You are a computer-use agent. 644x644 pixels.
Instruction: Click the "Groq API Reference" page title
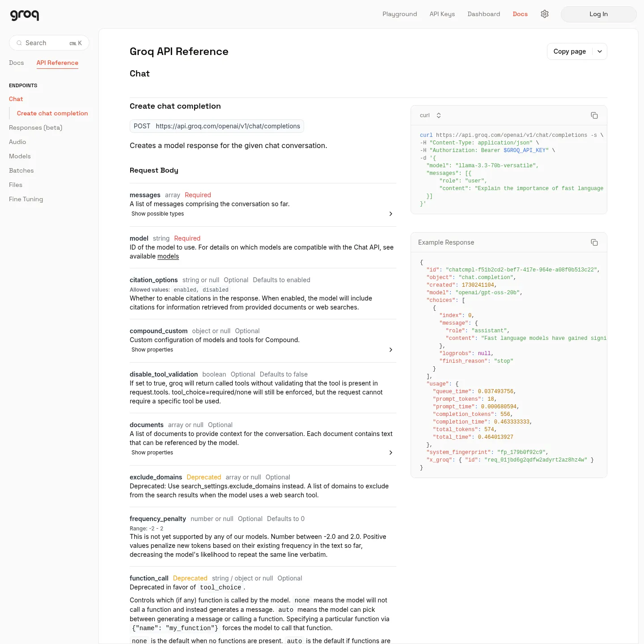pos(179,51)
